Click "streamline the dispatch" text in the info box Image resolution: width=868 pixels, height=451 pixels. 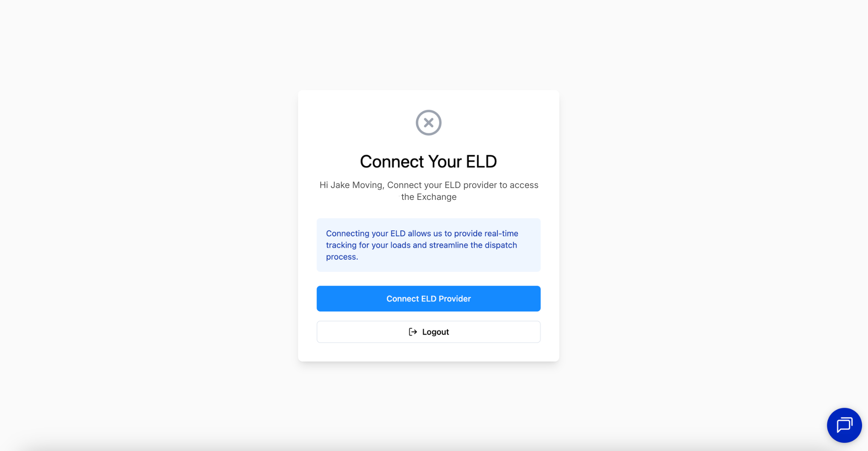(x=473, y=245)
